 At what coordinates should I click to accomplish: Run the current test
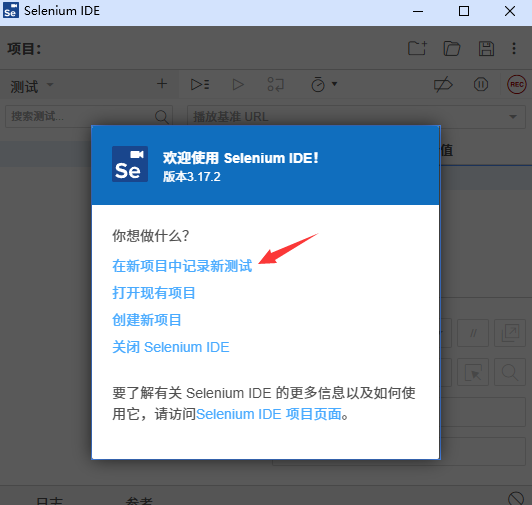(x=238, y=85)
